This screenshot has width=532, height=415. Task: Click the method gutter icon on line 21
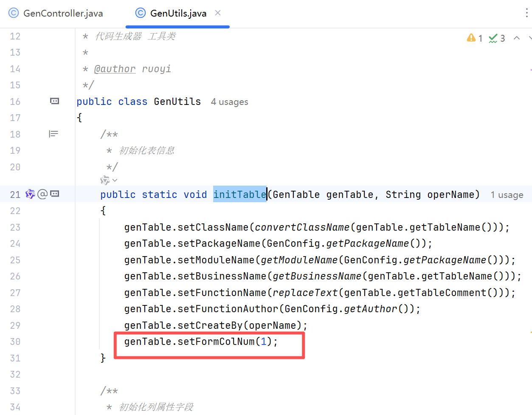click(54, 194)
